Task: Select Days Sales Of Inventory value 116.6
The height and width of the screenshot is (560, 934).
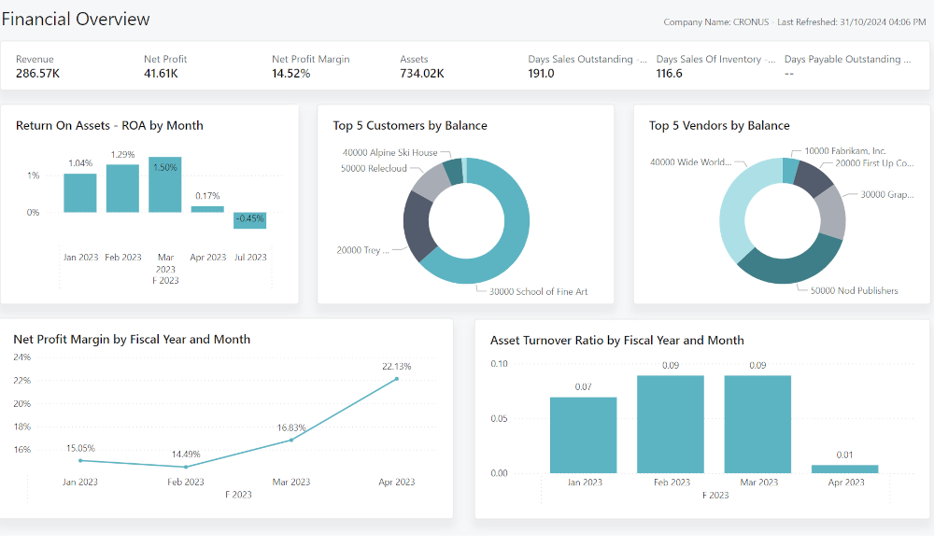Action: [669, 74]
